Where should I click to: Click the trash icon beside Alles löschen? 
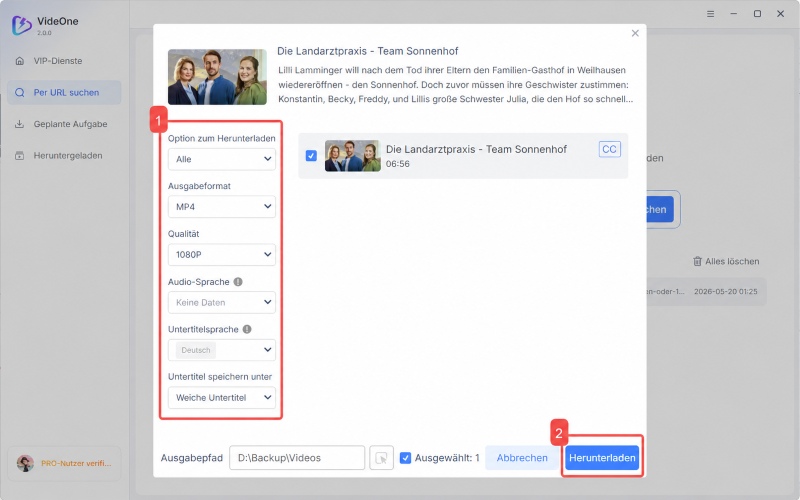pos(697,261)
